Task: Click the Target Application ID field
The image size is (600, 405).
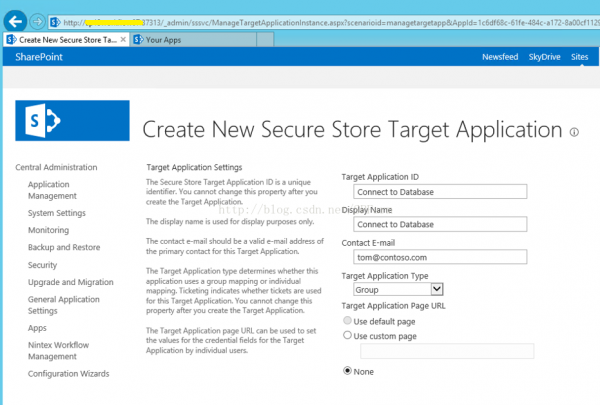Action: [x=440, y=191]
